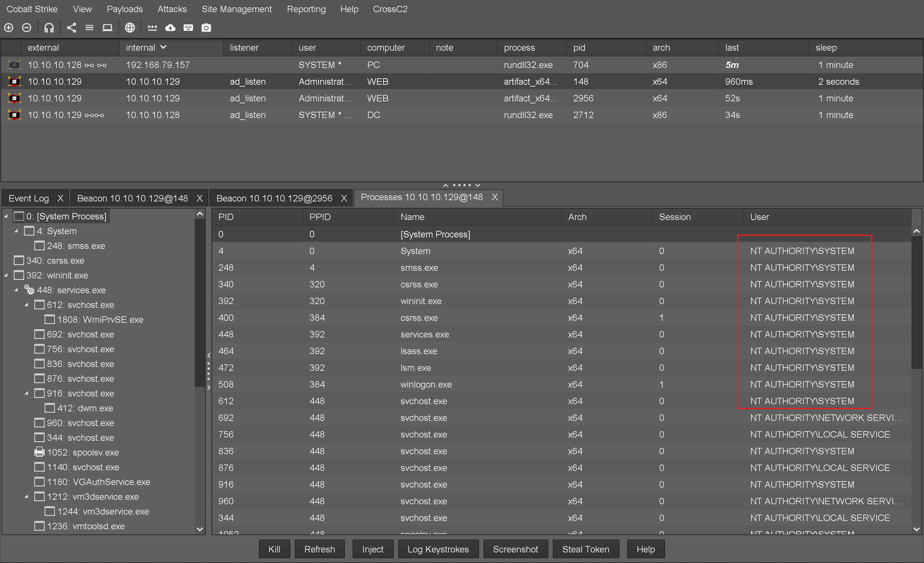924x563 pixels.
Task: Sort process table by Name column header
Action: 477,217
